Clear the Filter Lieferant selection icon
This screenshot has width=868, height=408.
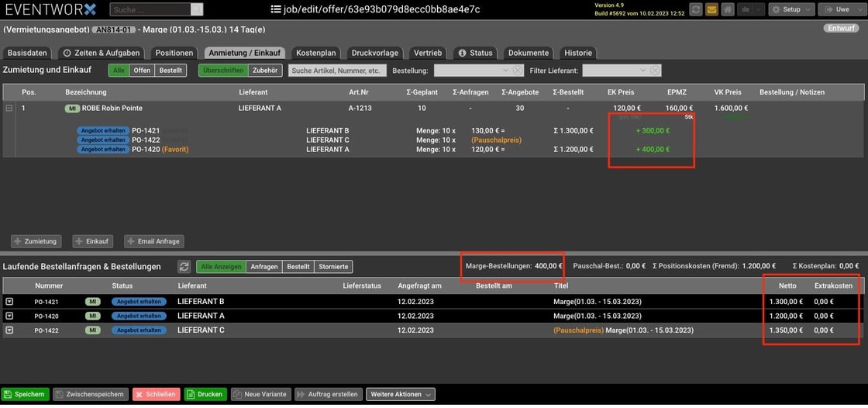coord(655,71)
